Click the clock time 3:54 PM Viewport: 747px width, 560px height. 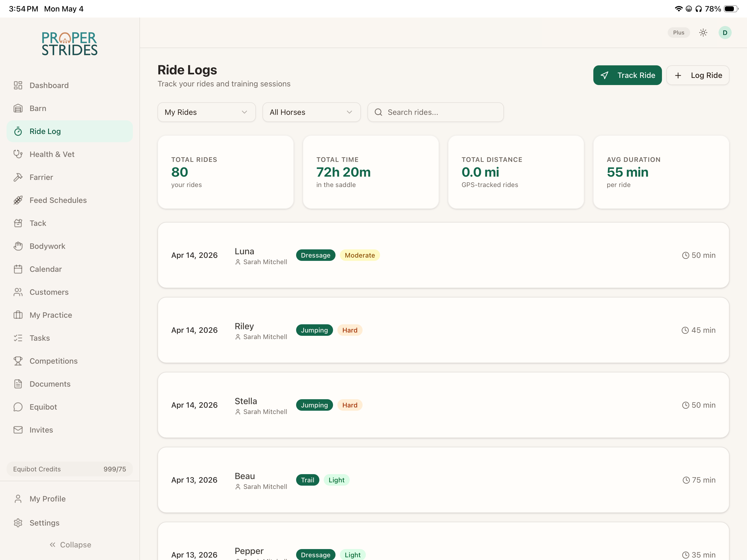coord(23,9)
